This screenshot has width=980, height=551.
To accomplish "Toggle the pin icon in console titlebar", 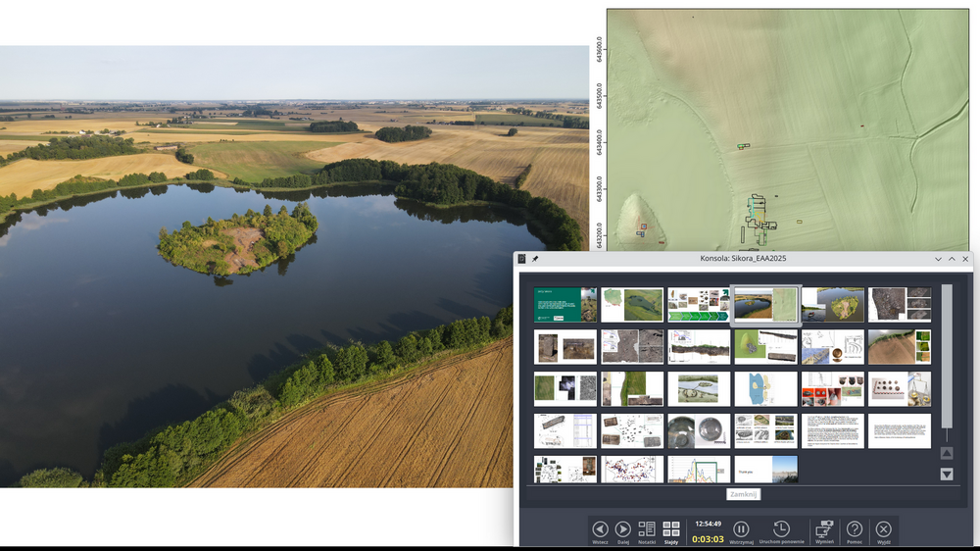I will coord(535,259).
